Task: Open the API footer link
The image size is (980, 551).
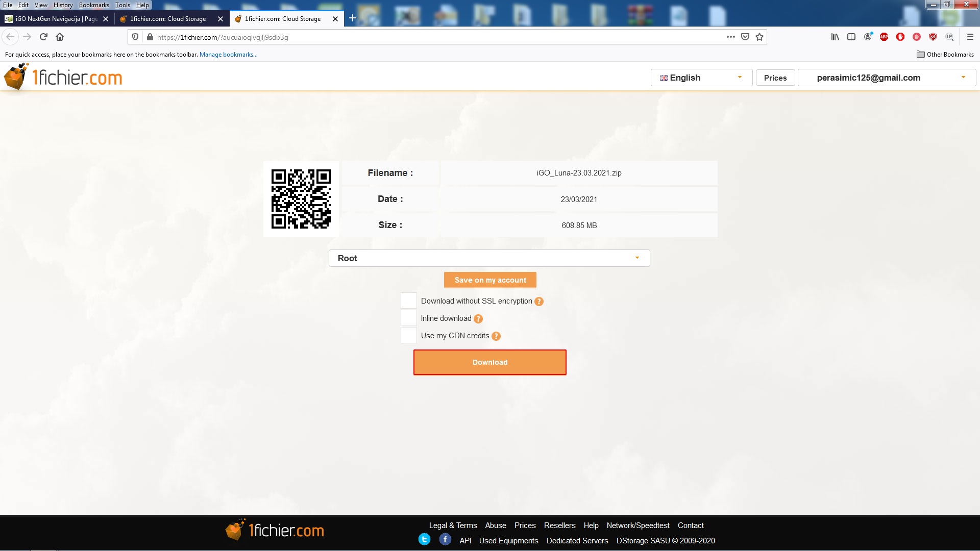Action: [465, 541]
